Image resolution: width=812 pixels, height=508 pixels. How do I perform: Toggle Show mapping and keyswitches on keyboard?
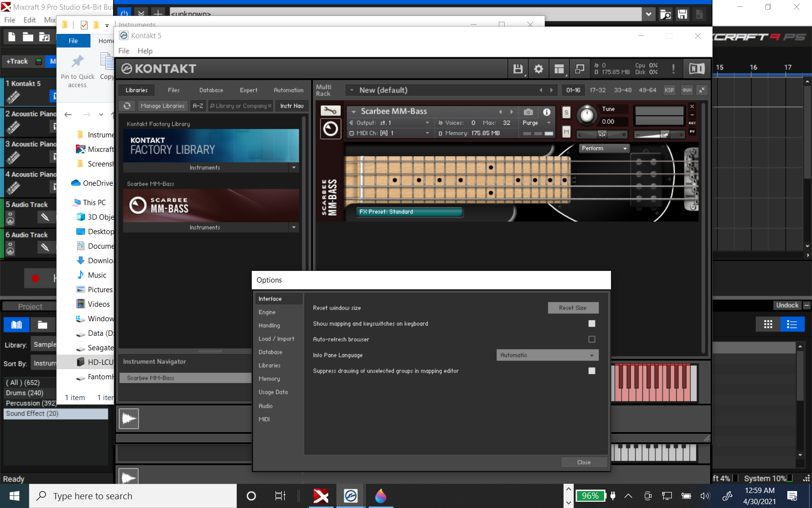pos(592,324)
